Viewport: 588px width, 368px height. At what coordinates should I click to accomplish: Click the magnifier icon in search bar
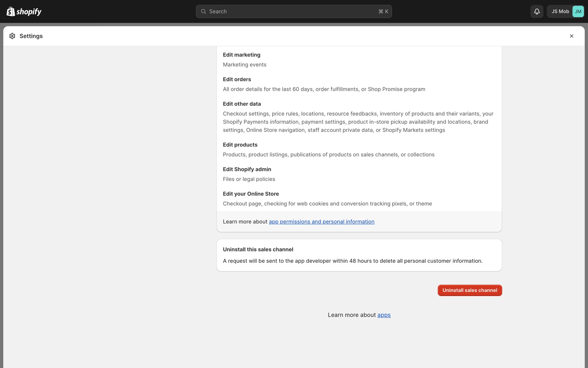click(203, 11)
